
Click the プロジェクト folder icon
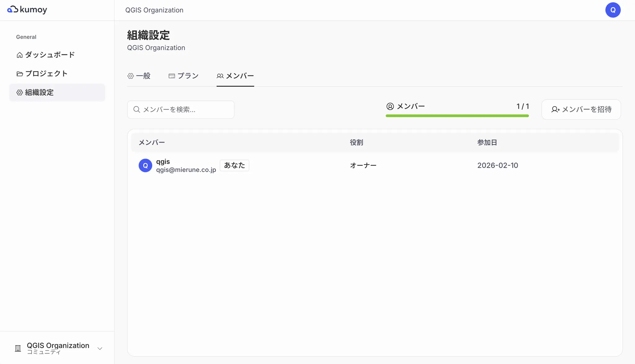pos(20,74)
